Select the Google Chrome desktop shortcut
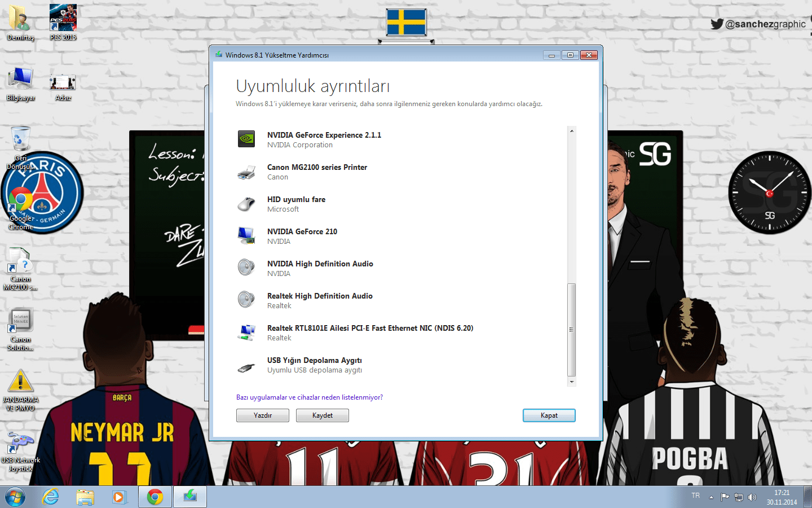 pos(20,208)
